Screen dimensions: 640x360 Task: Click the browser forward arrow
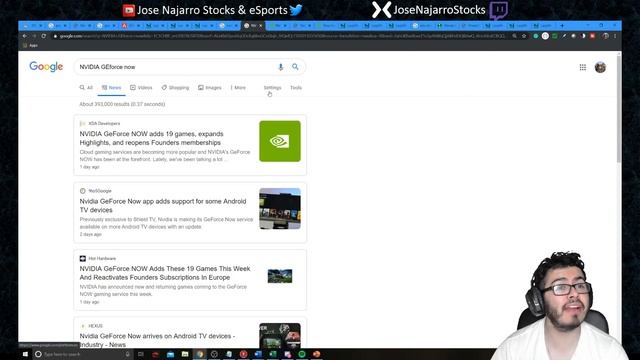click(x=34, y=36)
